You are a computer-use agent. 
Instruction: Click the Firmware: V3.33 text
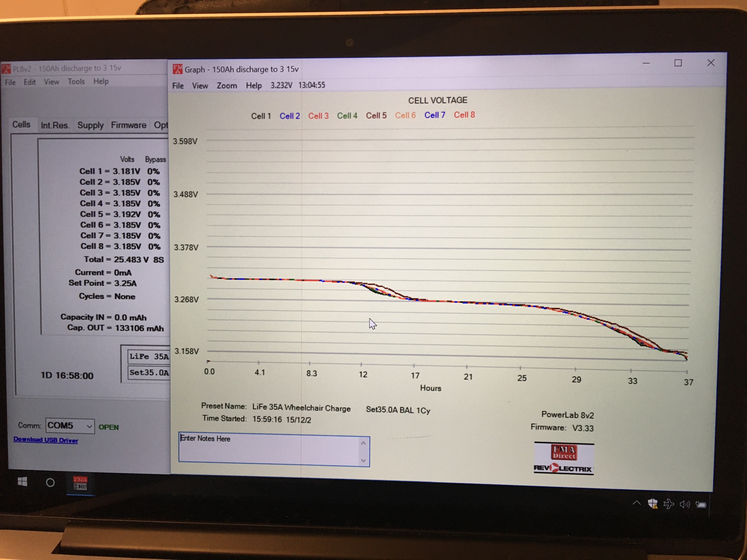pyautogui.click(x=562, y=427)
